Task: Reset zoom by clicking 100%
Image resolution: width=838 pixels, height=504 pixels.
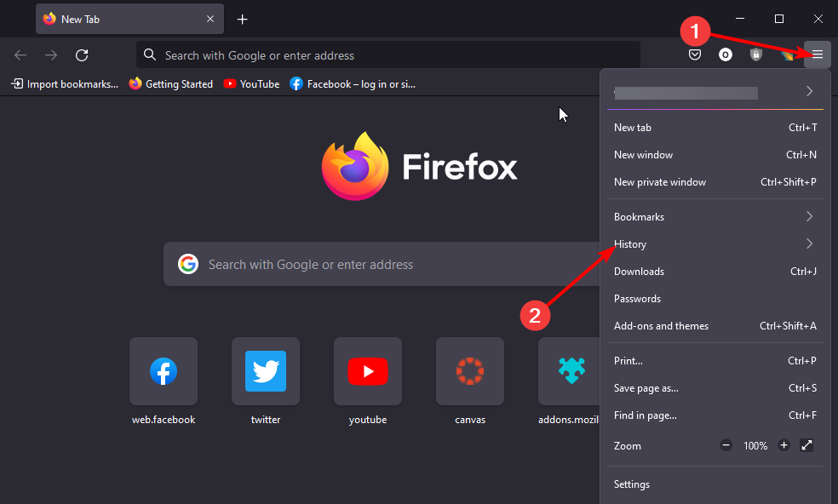Action: (x=755, y=446)
